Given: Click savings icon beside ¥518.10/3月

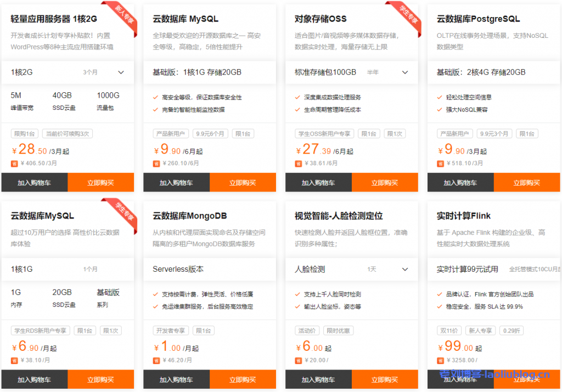Looking at the screenshot, I should [x=441, y=163].
